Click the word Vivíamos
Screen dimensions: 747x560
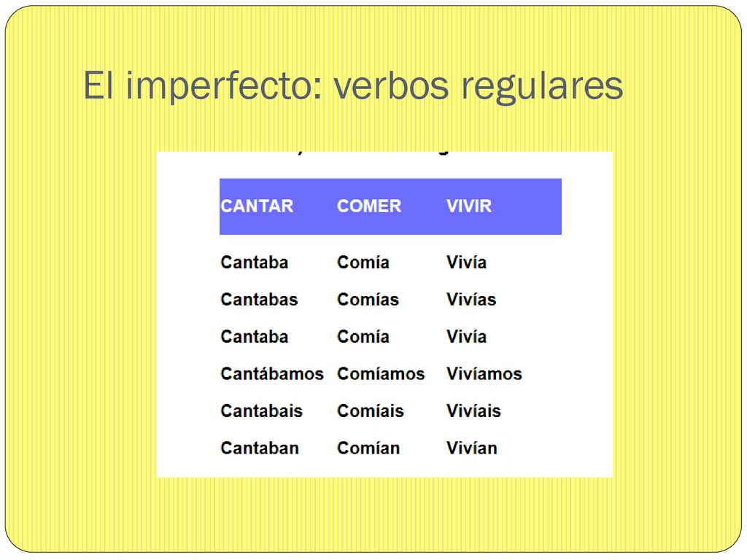click(484, 374)
